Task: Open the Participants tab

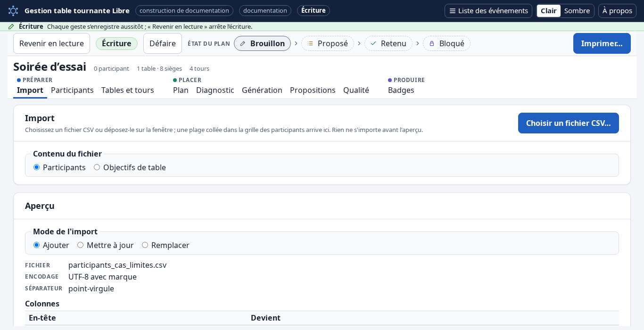Action: [x=72, y=90]
